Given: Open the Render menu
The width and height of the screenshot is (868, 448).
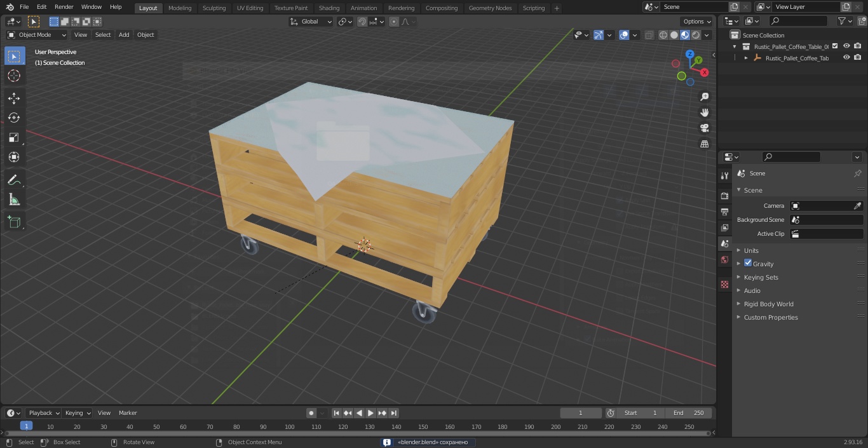Looking at the screenshot, I should 64,7.
